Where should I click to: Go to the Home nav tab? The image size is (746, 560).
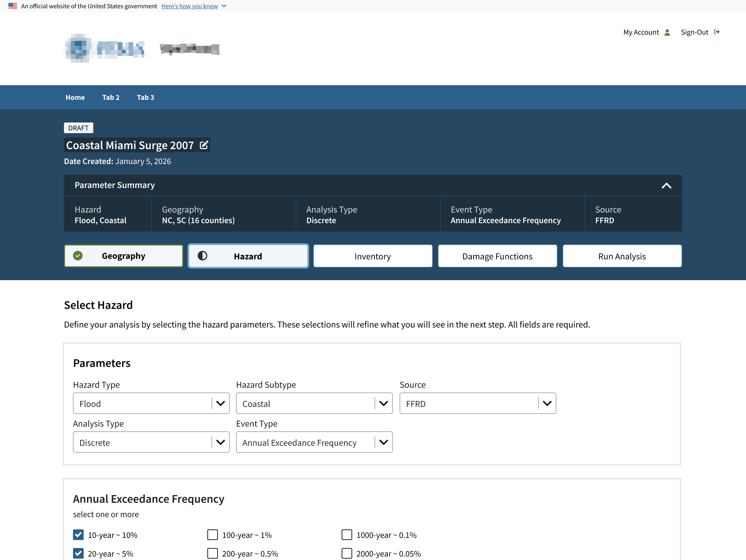coord(75,97)
